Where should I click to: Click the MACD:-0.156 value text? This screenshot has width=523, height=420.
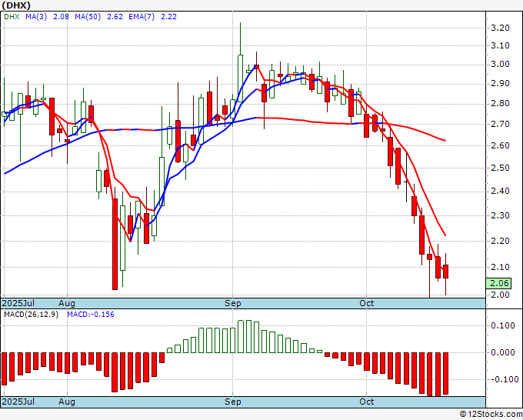point(91,315)
